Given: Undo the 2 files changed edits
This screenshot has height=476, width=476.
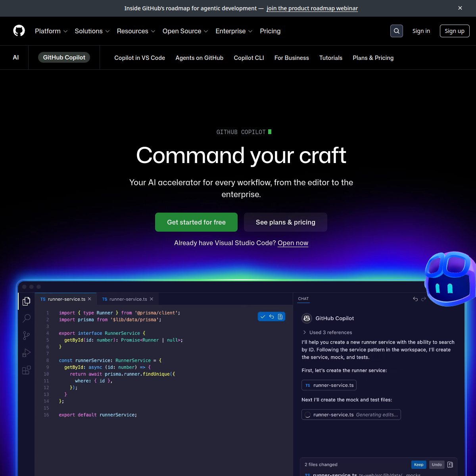Looking at the screenshot, I should click(436, 464).
